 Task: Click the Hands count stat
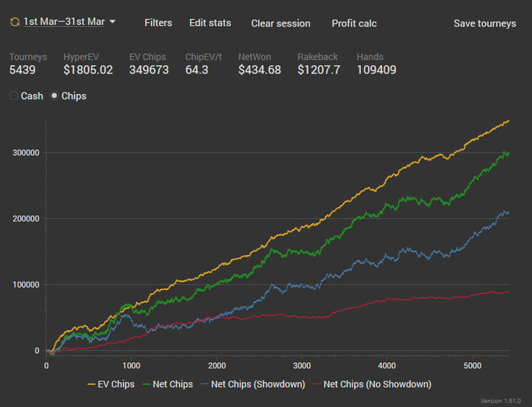[x=376, y=70]
